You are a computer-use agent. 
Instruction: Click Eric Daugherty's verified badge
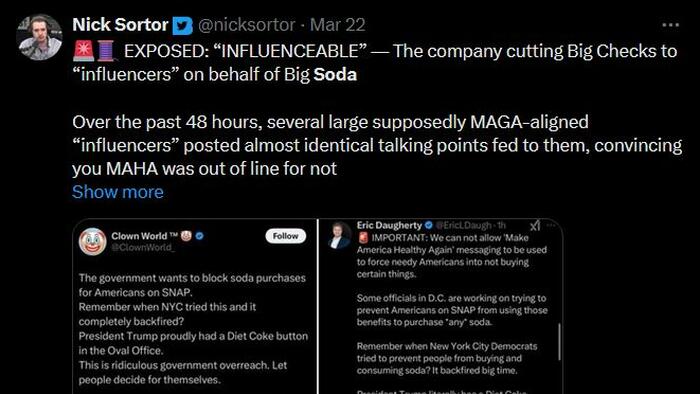[429, 225]
